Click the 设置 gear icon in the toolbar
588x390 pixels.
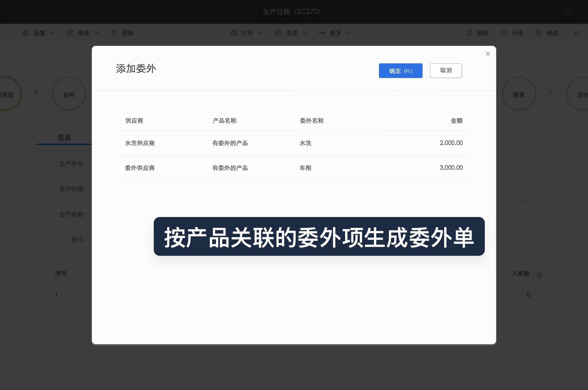pos(26,33)
